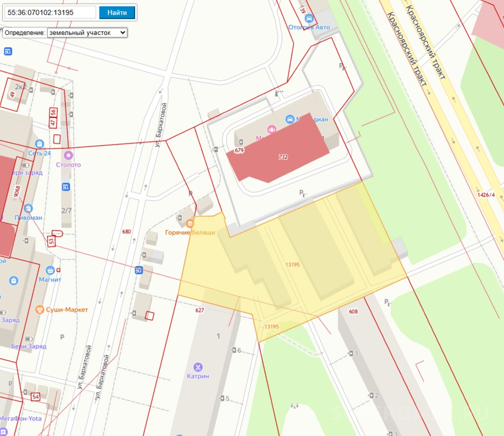Click the blue Меридиан car icon
The image size is (504, 436).
(x=289, y=119)
